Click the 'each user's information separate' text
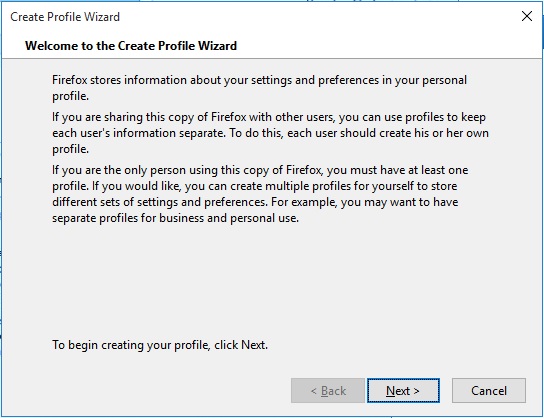Screen dimensions: 544x418 coord(138,133)
